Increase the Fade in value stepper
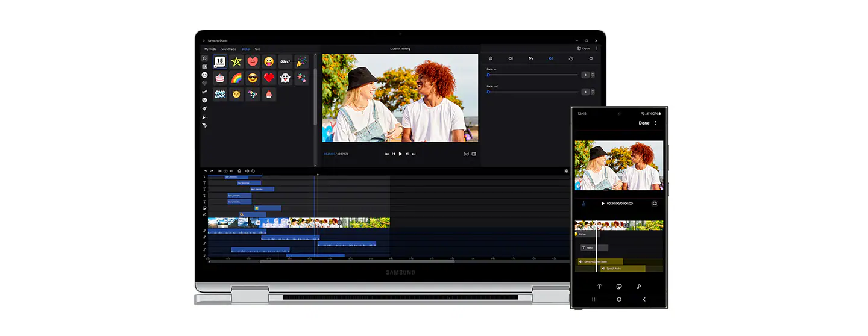Screen dimensions: 868x336 pos(593,73)
